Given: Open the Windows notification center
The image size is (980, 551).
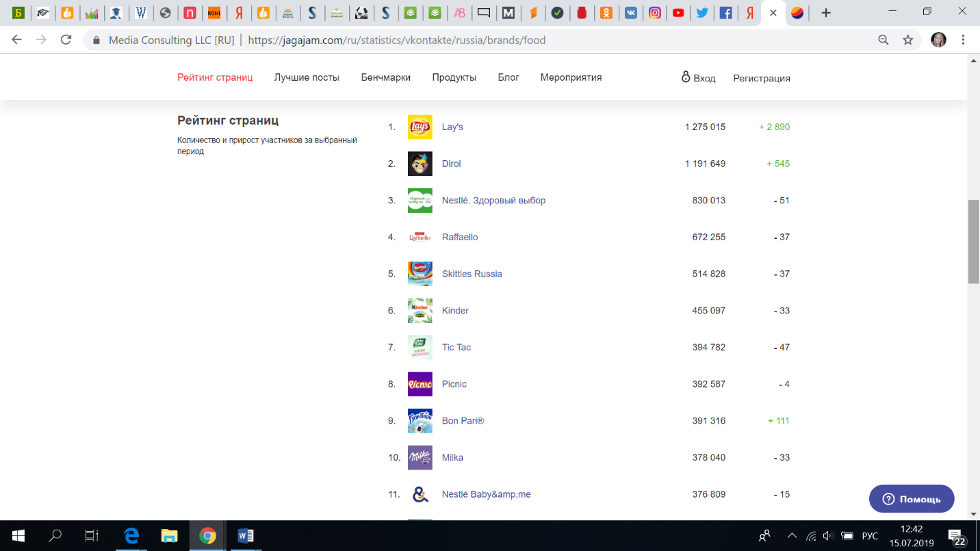Looking at the screenshot, I should click(956, 536).
